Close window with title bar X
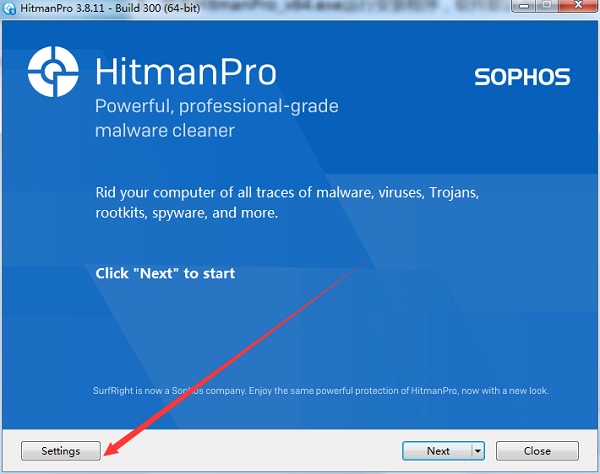This screenshot has width=600, height=474. point(579,6)
